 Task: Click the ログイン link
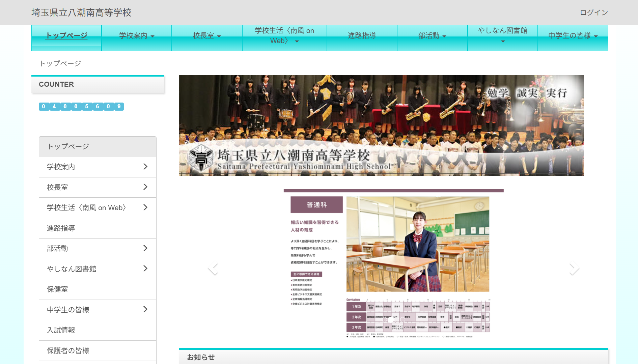point(593,13)
